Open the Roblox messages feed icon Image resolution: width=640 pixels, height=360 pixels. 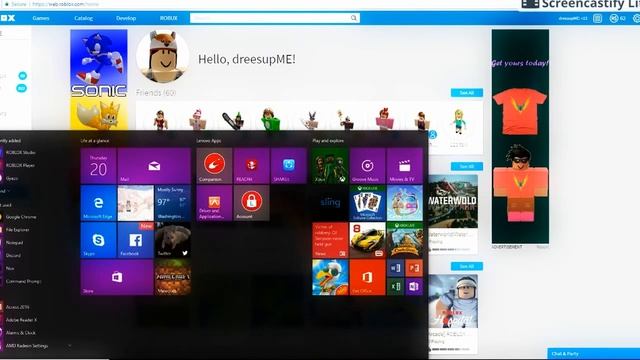[598, 18]
